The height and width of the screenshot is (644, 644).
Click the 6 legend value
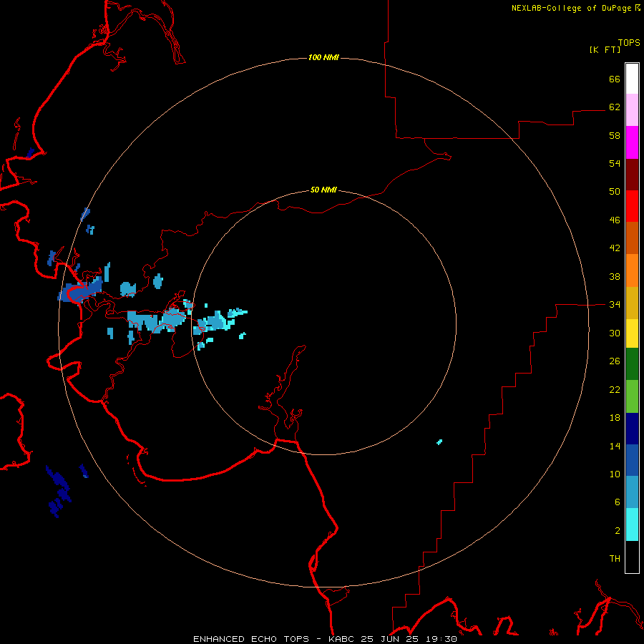pyautogui.click(x=618, y=502)
